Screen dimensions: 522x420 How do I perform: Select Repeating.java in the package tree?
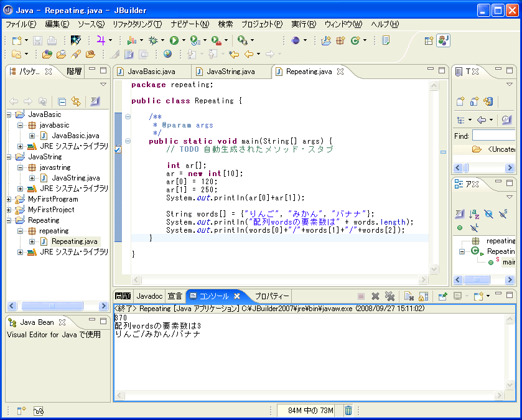(75, 241)
